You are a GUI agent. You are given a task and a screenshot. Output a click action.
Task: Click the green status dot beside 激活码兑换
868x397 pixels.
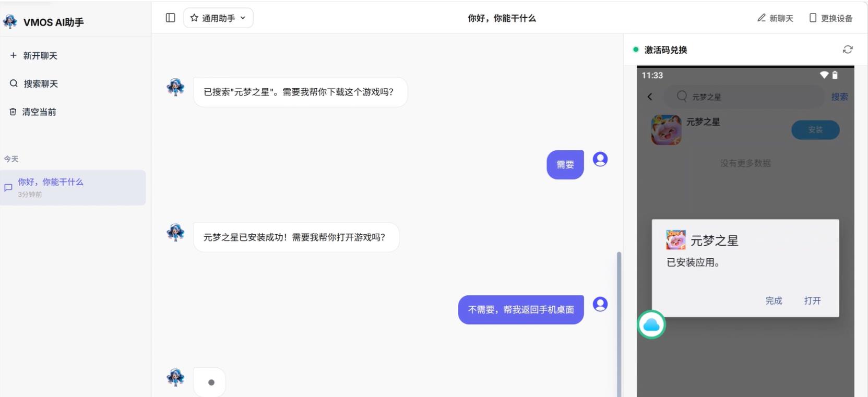point(636,50)
